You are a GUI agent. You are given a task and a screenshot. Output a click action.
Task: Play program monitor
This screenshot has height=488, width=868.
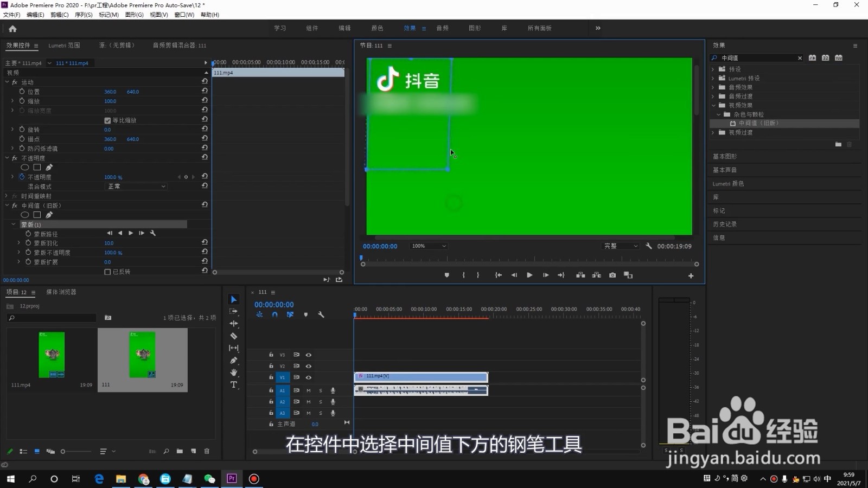529,275
